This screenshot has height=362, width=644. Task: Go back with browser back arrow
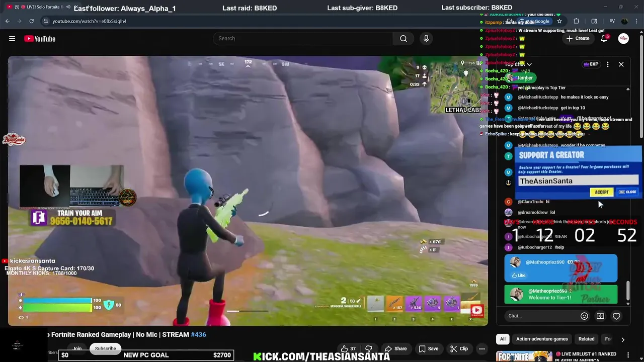(x=8, y=21)
